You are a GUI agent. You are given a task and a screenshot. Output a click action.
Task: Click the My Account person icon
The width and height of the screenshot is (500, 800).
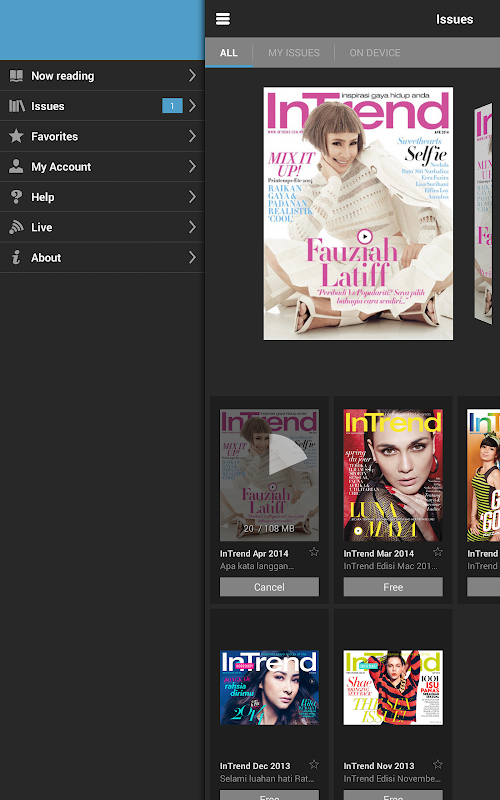[16, 166]
